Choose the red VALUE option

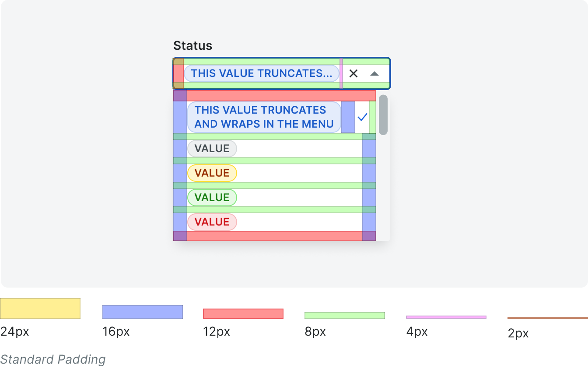click(212, 222)
